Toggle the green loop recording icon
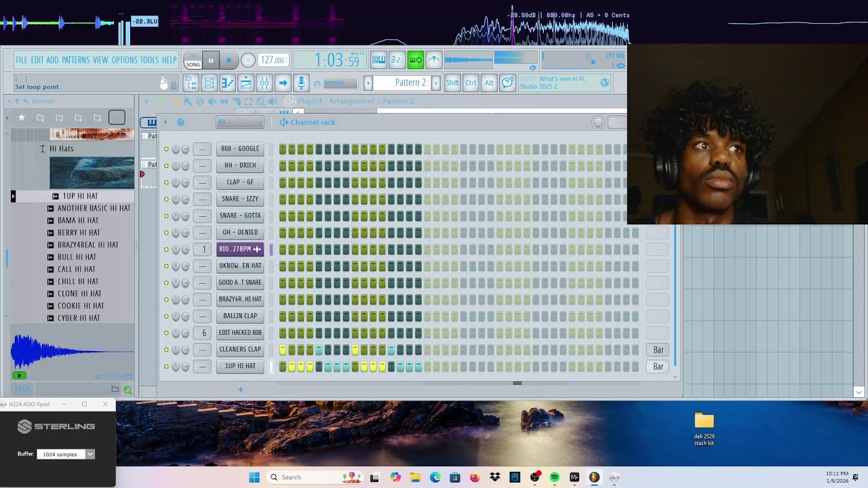The image size is (868, 488). coord(416,60)
